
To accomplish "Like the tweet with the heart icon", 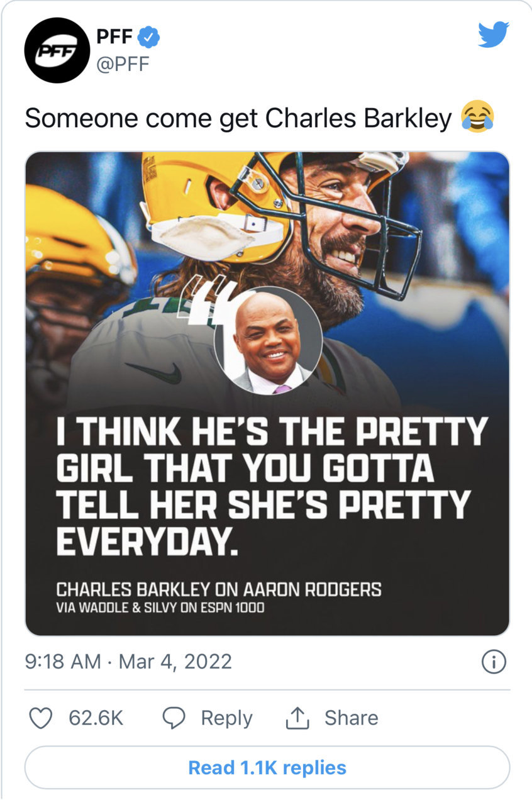I will [x=41, y=718].
